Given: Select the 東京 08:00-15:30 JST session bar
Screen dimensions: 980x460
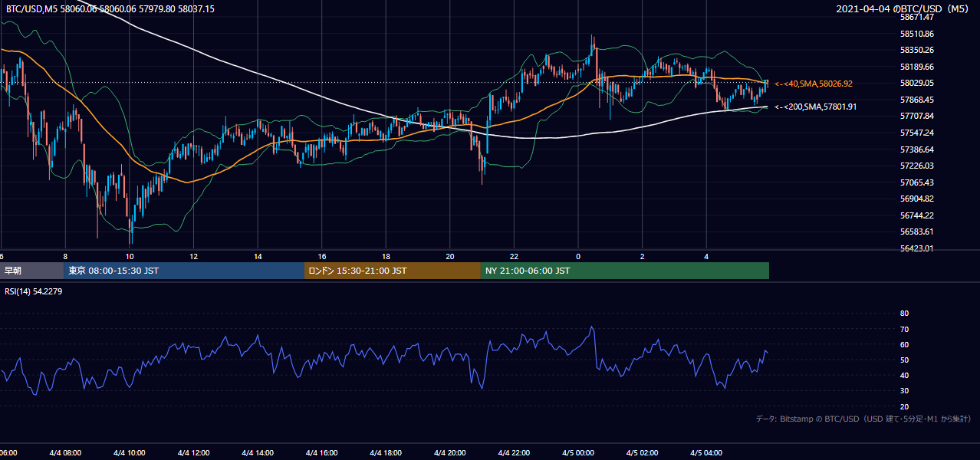Looking at the screenshot, I should pyautogui.click(x=184, y=271).
